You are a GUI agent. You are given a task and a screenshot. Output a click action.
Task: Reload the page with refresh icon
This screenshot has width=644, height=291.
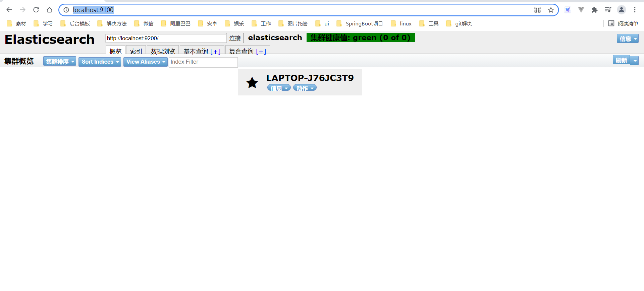pyautogui.click(x=36, y=10)
